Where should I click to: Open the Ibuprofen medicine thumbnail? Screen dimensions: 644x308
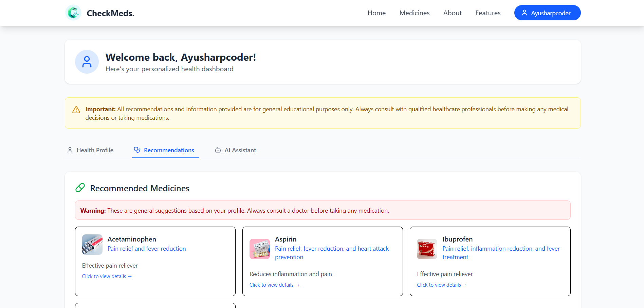point(427,249)
